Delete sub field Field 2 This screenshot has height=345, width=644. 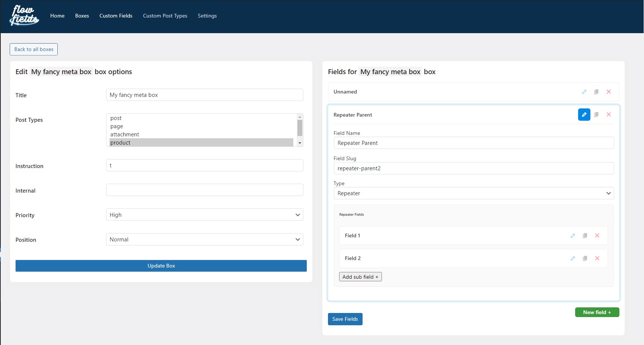[597, 258]
